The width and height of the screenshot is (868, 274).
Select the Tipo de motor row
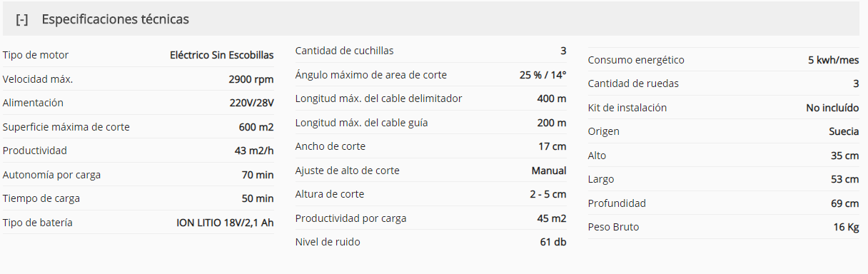point(138,55)
